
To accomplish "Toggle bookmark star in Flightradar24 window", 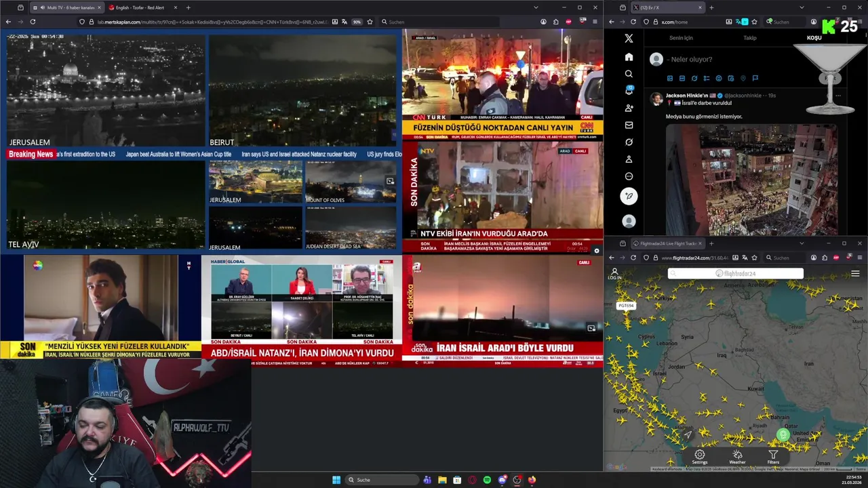I will tap(754, 258).
